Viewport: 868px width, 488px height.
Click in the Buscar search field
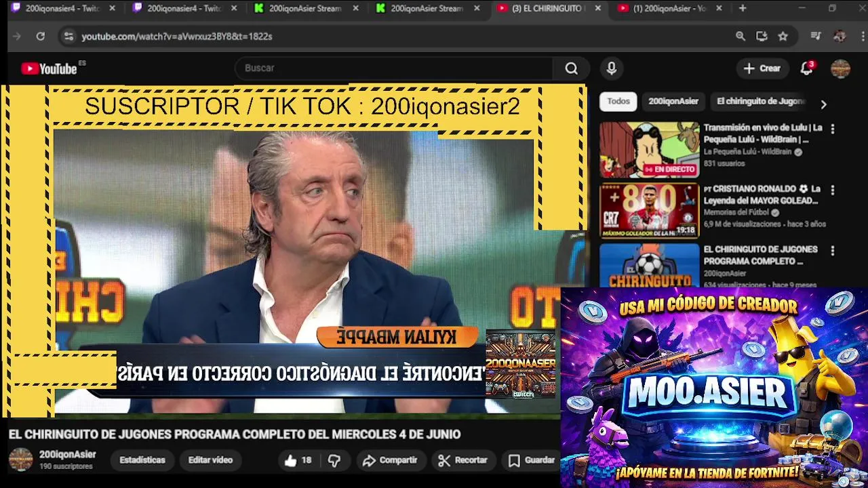click(393, 68)
